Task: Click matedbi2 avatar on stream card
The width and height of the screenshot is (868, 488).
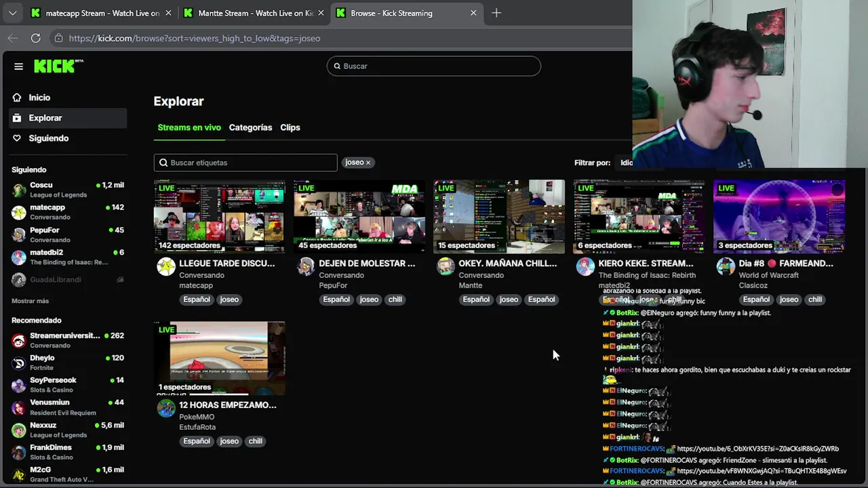Action: click(x=585, y=266)
